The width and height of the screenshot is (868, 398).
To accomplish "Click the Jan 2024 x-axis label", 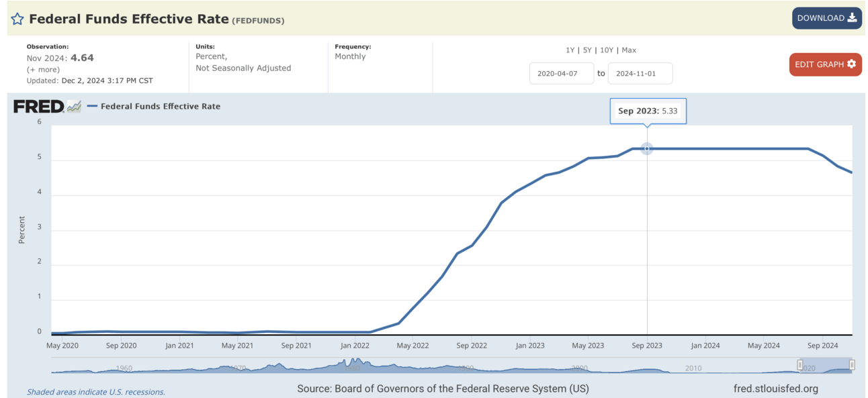I will click(705, 346).
